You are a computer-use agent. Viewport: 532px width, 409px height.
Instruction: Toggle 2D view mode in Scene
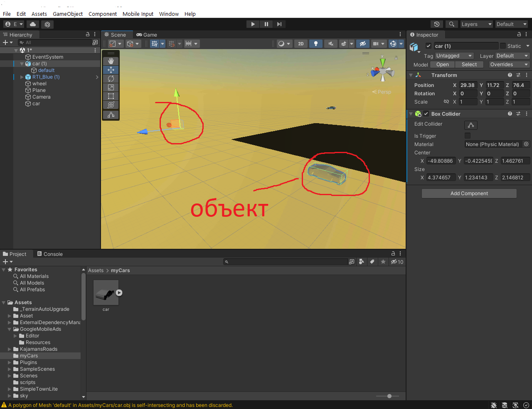click(x=301, y=43)
